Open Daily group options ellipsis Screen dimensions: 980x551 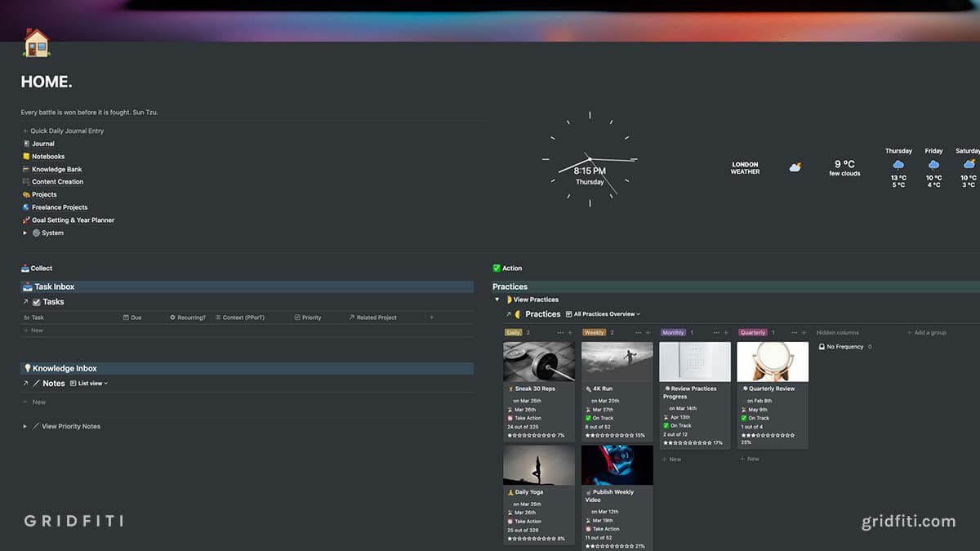560,333
